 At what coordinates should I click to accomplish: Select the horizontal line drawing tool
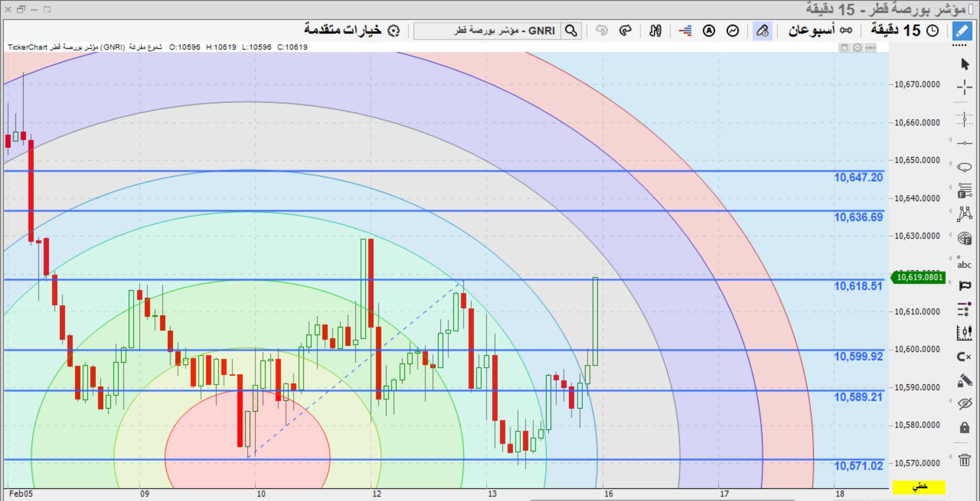964,143
